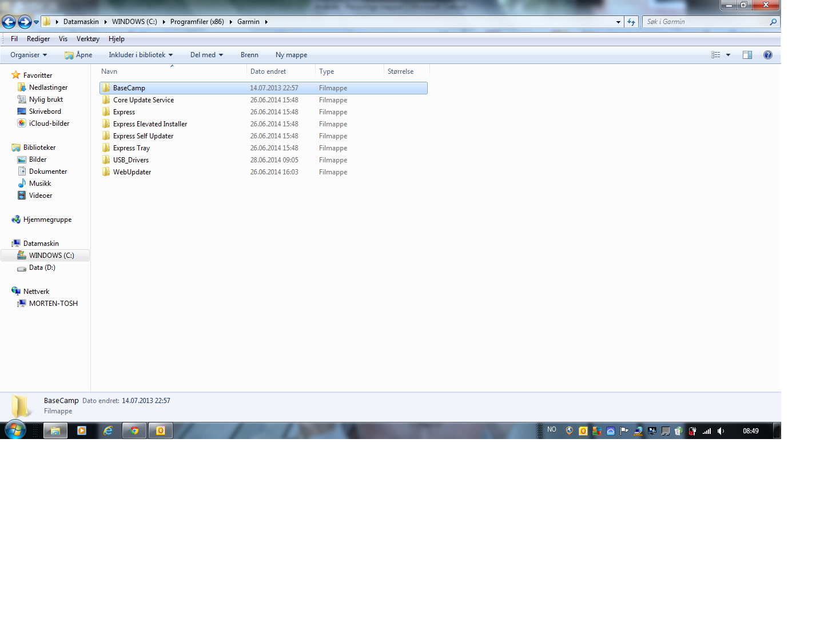Open the Verktøy menu
The height and width of the screenshot is (630, 840).
pyautogui.click(x=88, y=39)
